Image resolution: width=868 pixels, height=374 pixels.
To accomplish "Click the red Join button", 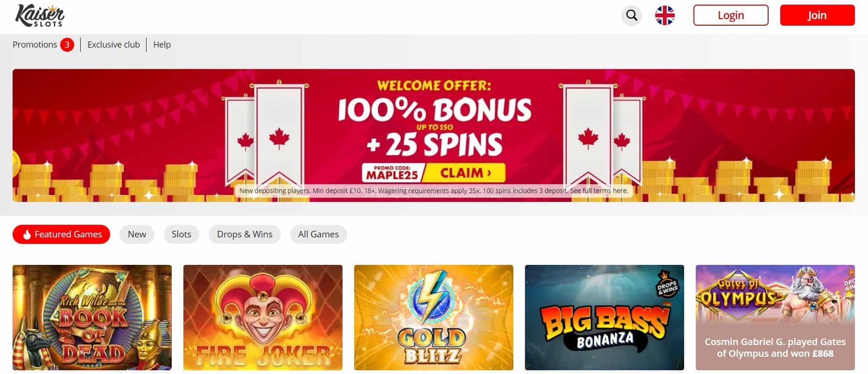I will pyautogui.click(x=817, y=15).
